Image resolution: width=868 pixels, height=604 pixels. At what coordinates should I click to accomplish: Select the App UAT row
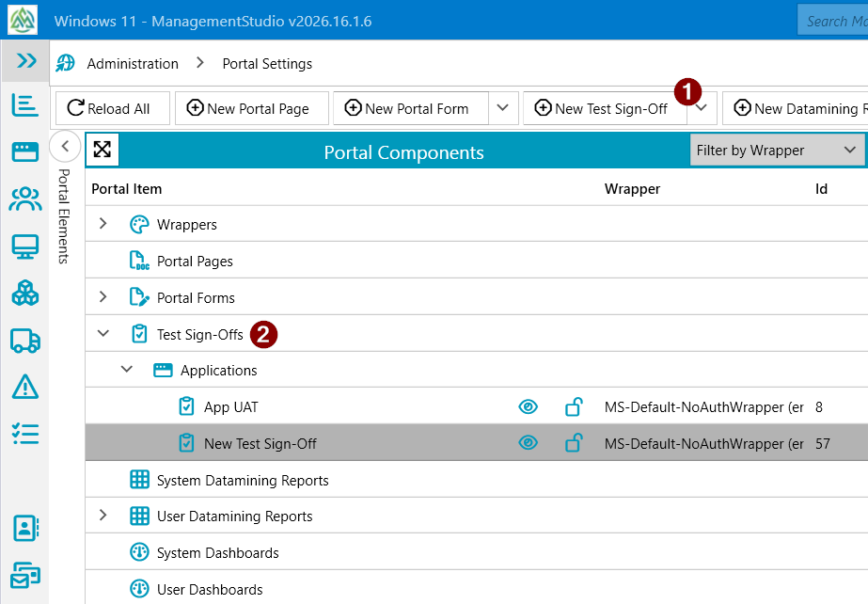pyautogui.click(x=477, y=406)
